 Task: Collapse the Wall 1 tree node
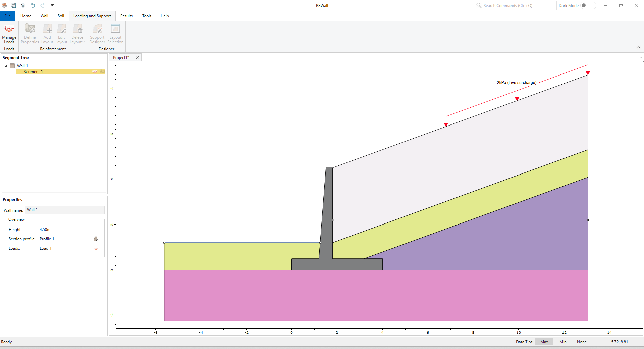click(6, 66)
